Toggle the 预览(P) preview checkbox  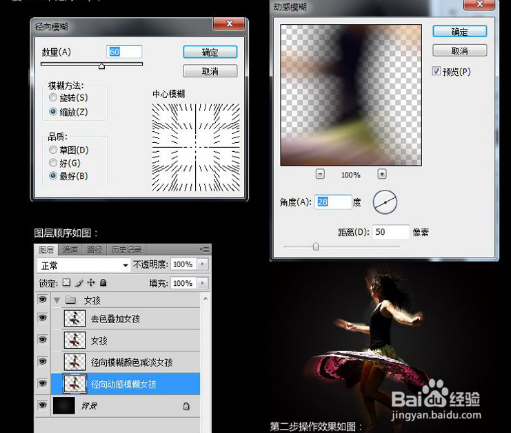point(436,71)
